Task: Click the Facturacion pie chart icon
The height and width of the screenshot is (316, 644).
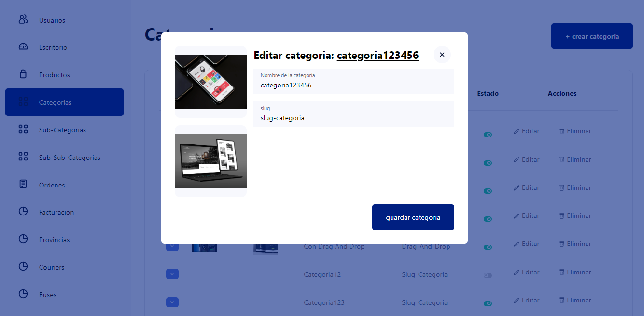Action: click(23, 212)
